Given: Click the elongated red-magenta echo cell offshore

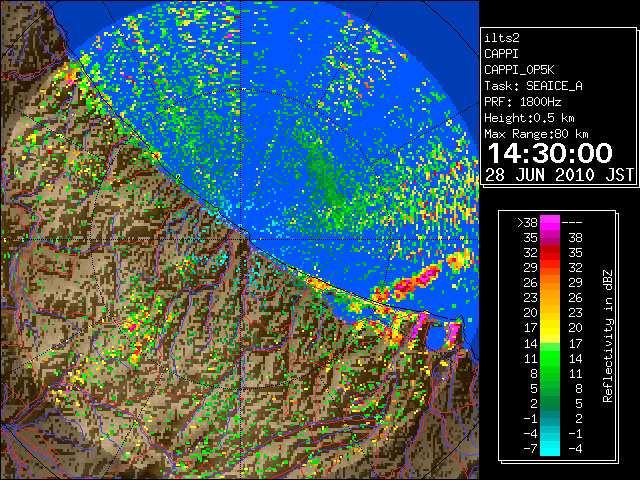Looking at the screenshot, I should point(414,280).
